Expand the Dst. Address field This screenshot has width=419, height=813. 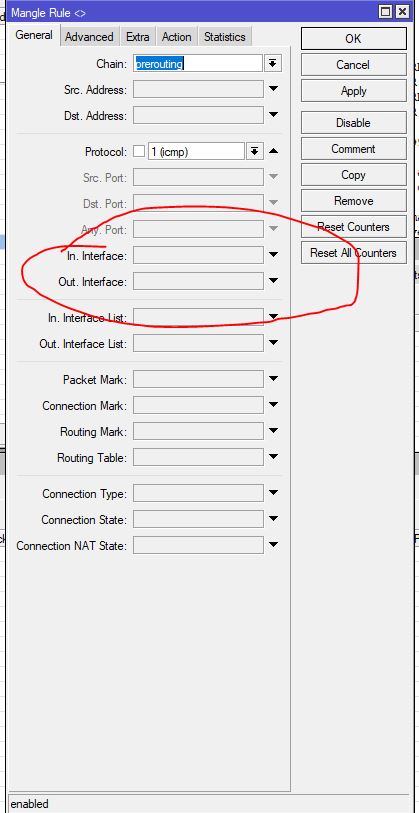pyautogui.click(x=273, y=115)
